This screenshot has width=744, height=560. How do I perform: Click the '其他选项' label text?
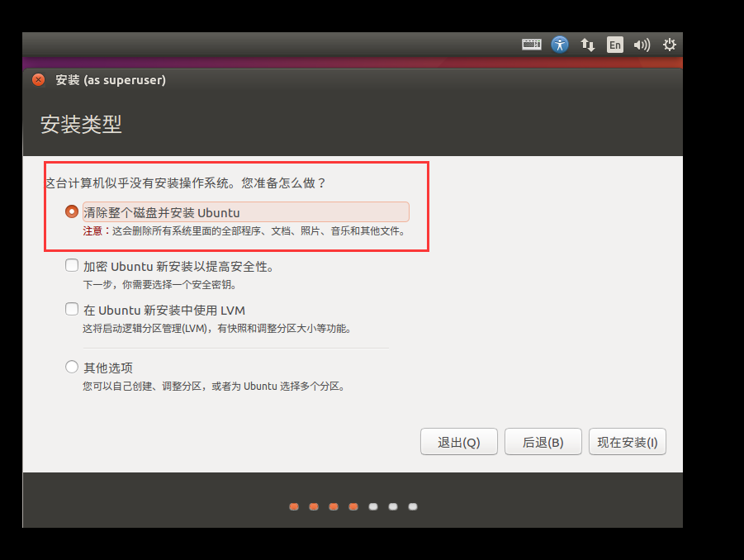(x=108, y=368)
